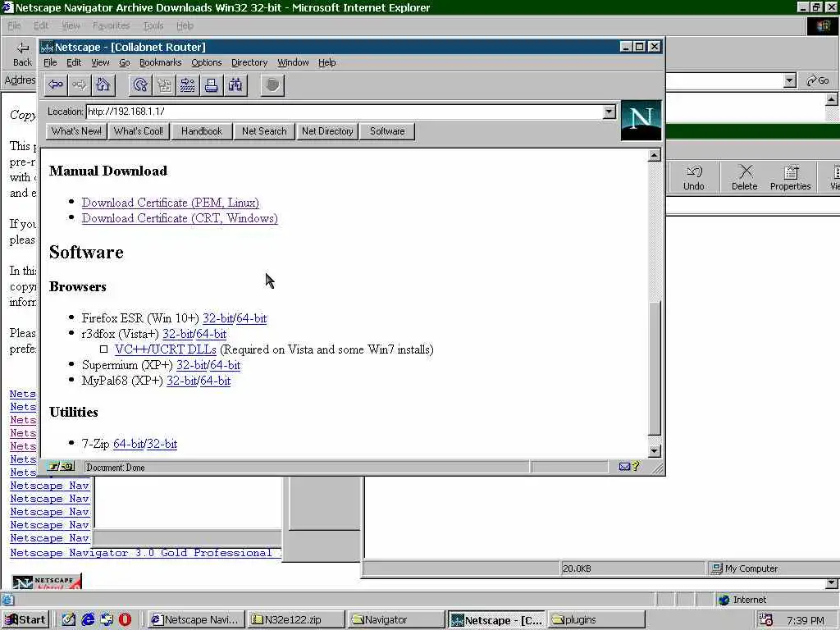The width and height of the screenshot is (840, 630).
Task: Click the Internet zone globe icon in IE status bar
Action: (x=724, y=600)
